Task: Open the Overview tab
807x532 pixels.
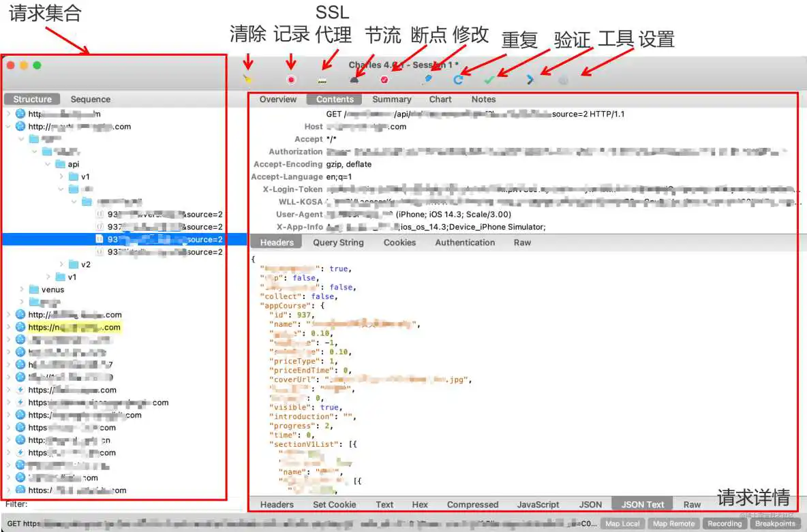Action: (x=278, y=99)
